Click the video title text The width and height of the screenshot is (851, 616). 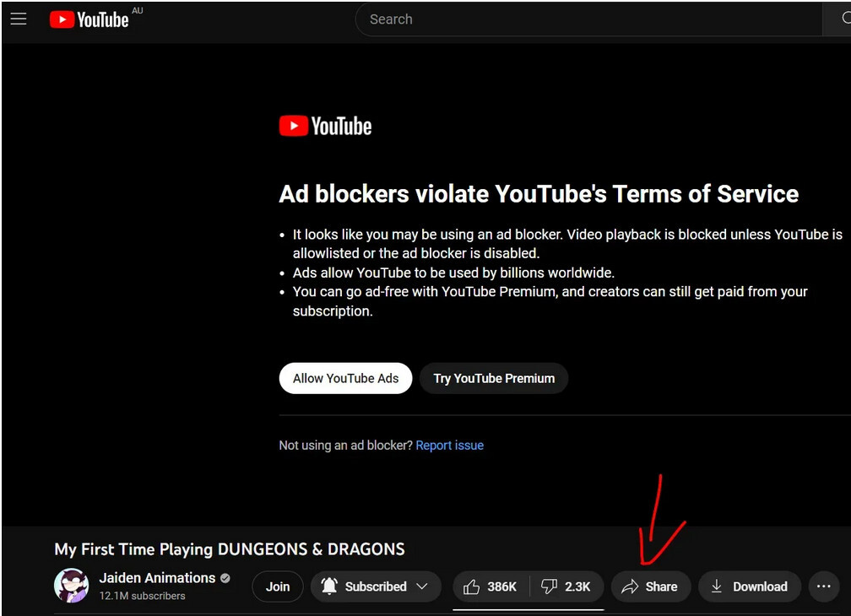pos(230,549)
